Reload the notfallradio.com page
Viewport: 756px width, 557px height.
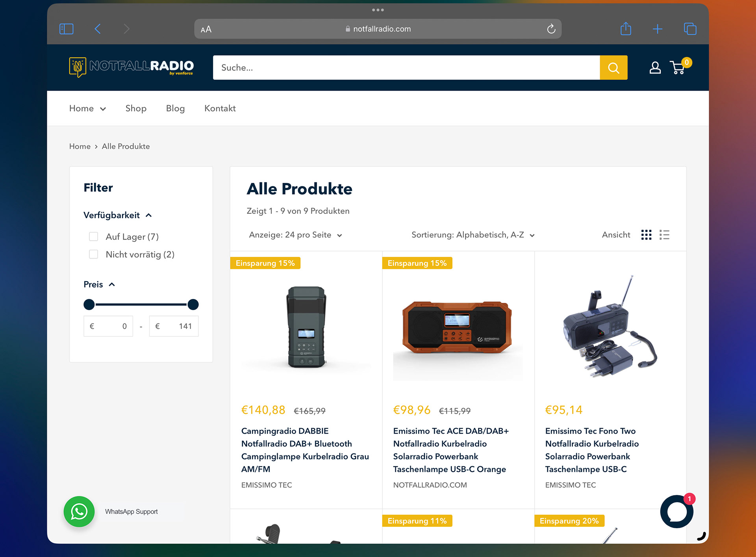[551, 29]
